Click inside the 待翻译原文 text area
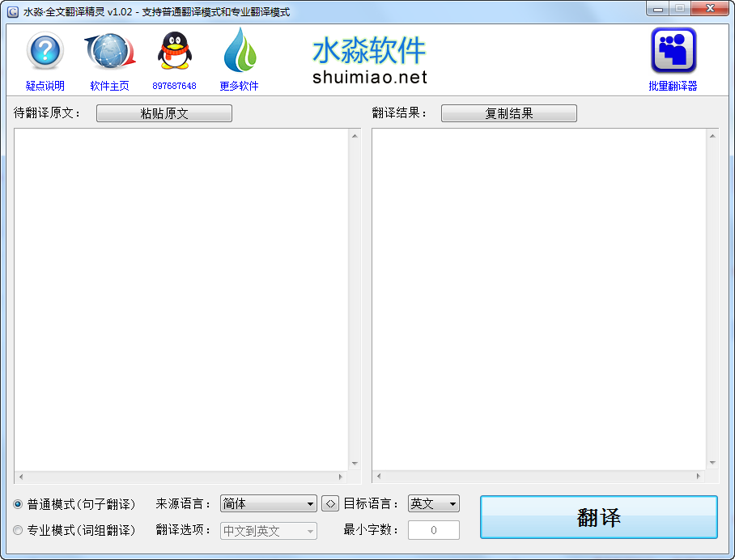 click(181, 299)
